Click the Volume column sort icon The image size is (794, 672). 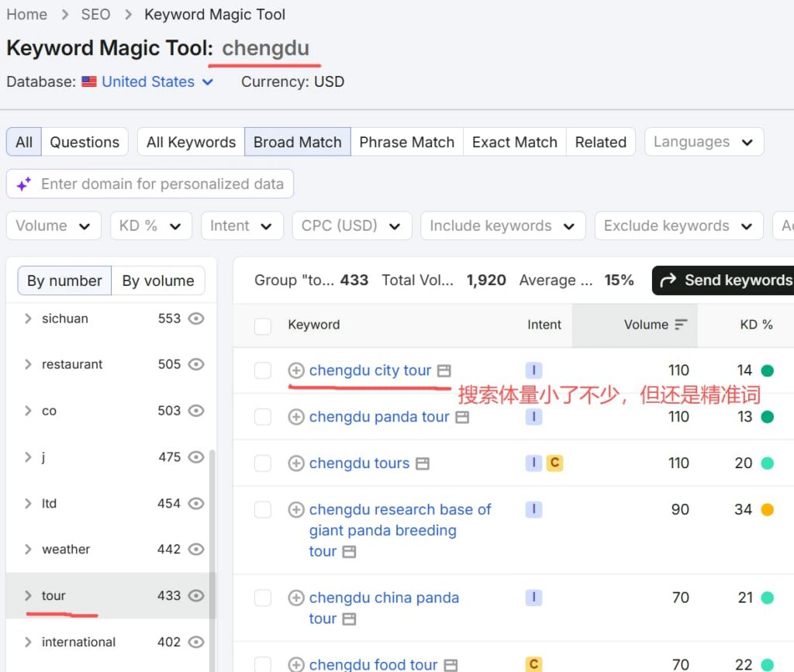click(681, 324)
